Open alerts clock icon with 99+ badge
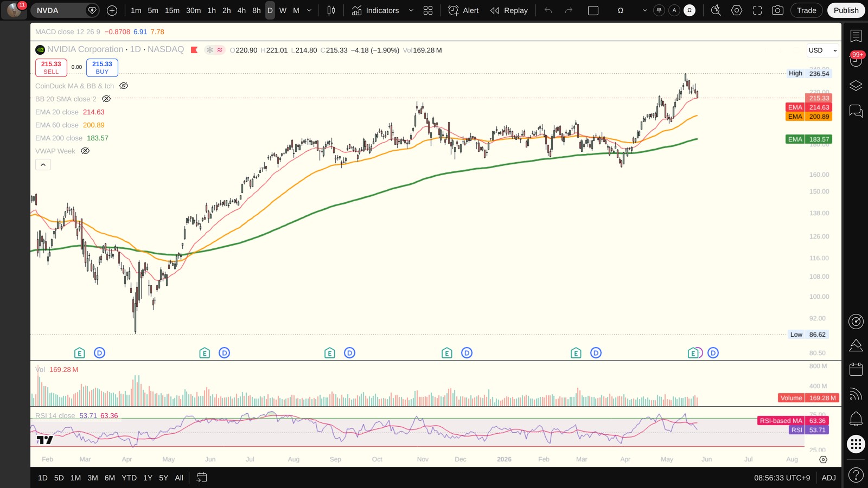Viewport: 868px width, 488px height. pyautogui.click(x=856, y=60)
